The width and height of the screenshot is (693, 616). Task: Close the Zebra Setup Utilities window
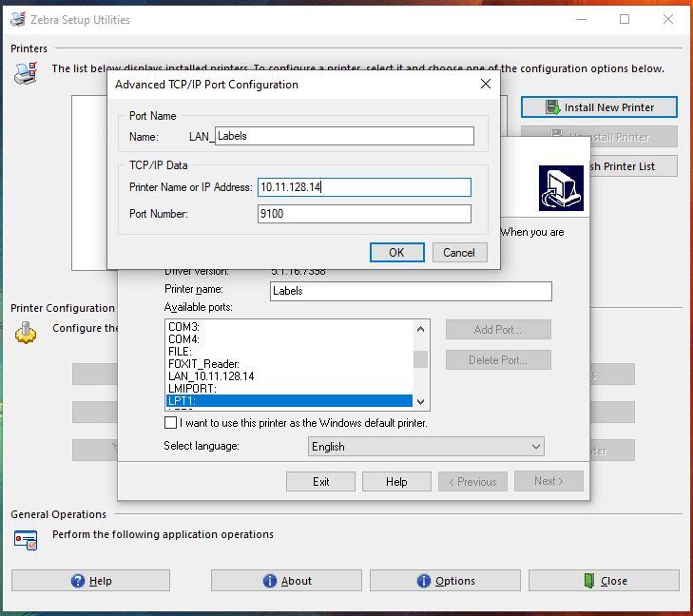[668, 19]
